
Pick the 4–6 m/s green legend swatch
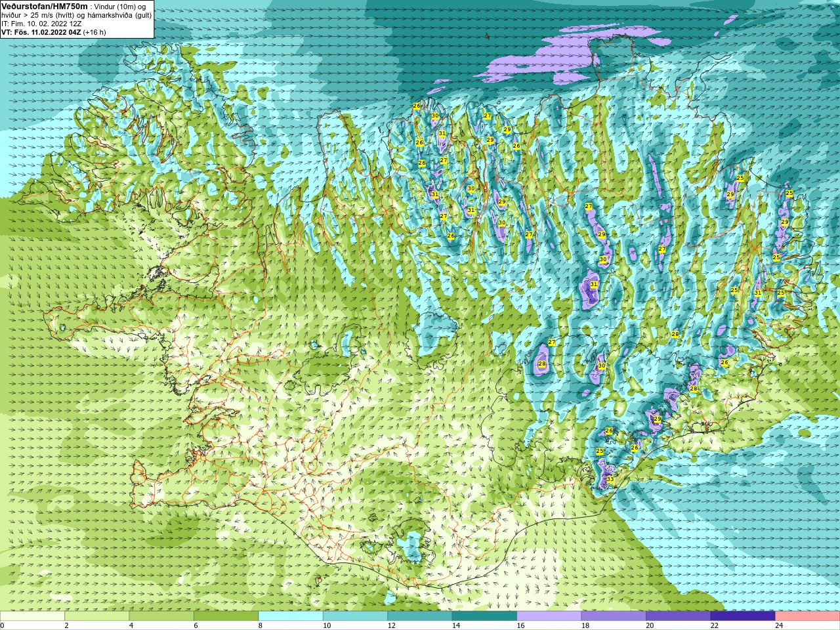[161, 616]
